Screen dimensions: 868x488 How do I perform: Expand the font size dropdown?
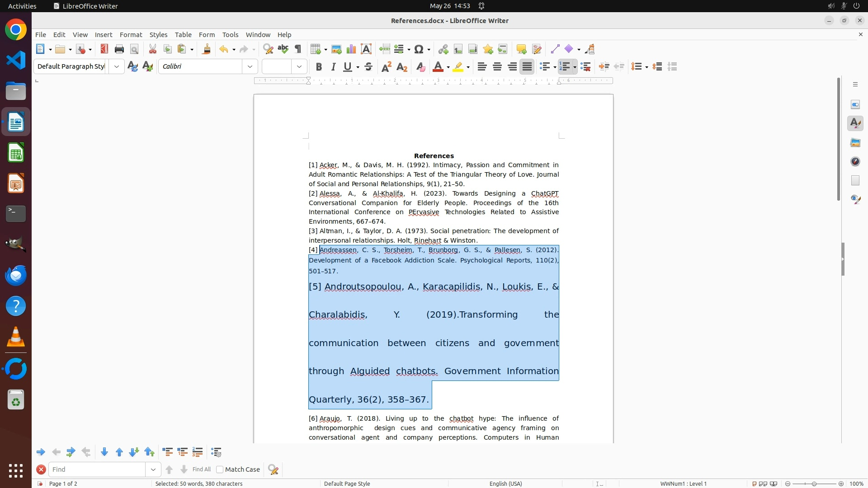(x=299, y=67)
